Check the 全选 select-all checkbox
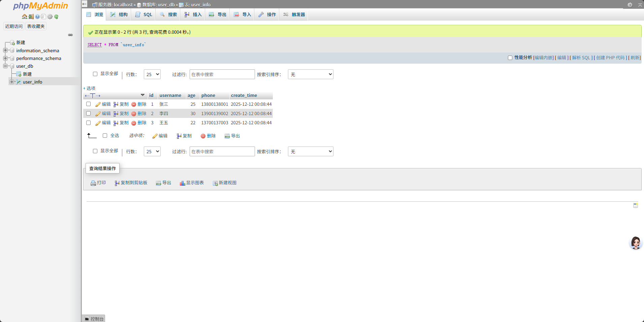Screen dimensions: 644x322 click(105, 135)
